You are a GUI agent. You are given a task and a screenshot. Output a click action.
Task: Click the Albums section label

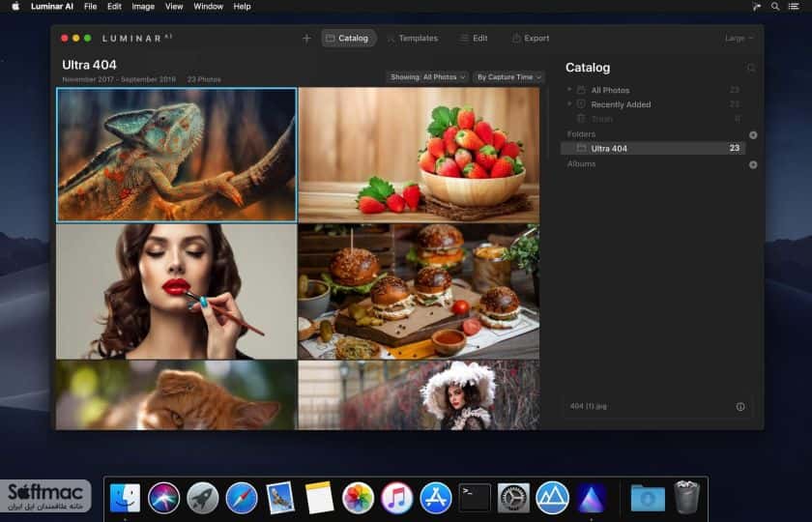coord(581,163)
